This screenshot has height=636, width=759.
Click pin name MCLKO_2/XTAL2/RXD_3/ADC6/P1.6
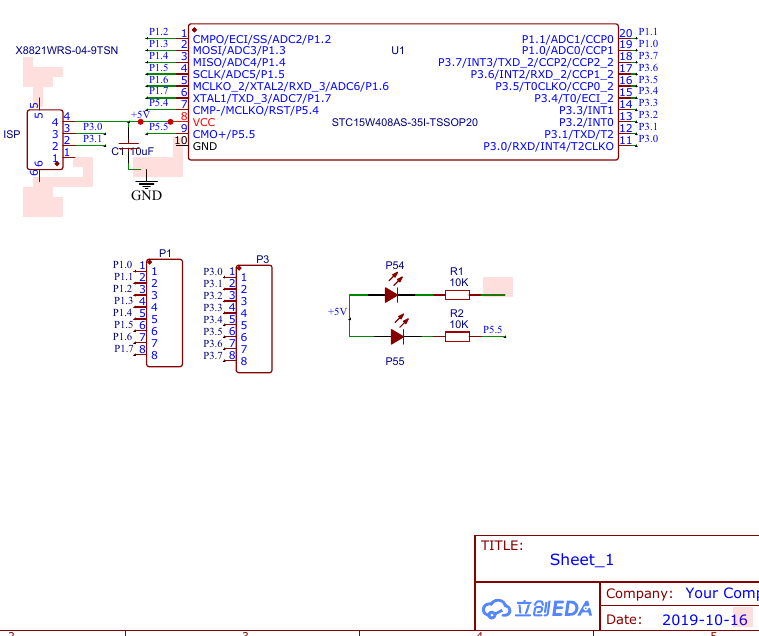point(290,86)
